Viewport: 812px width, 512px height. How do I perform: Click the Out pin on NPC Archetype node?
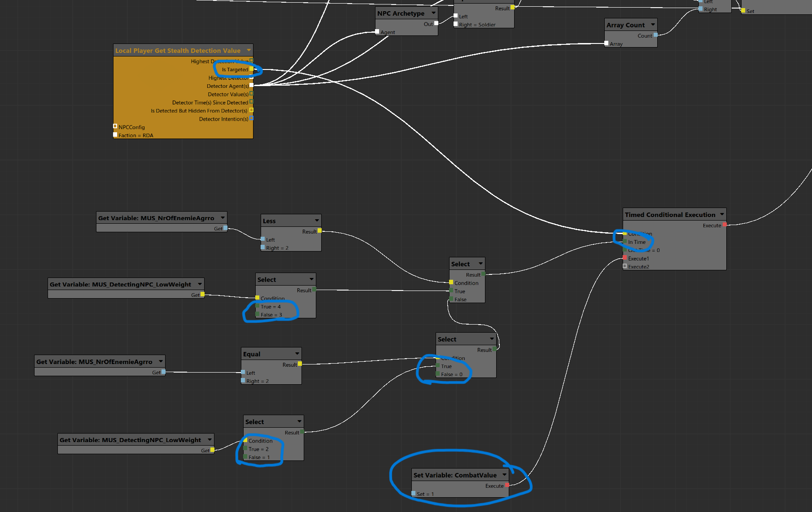(436, 23)
